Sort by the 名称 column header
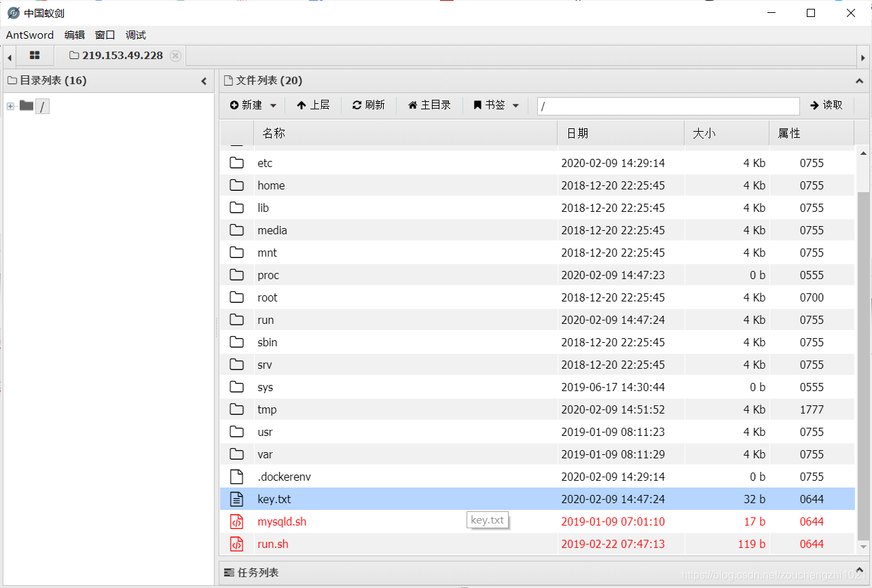This screenshot has height=588, width=872. (x=405, y=134)
